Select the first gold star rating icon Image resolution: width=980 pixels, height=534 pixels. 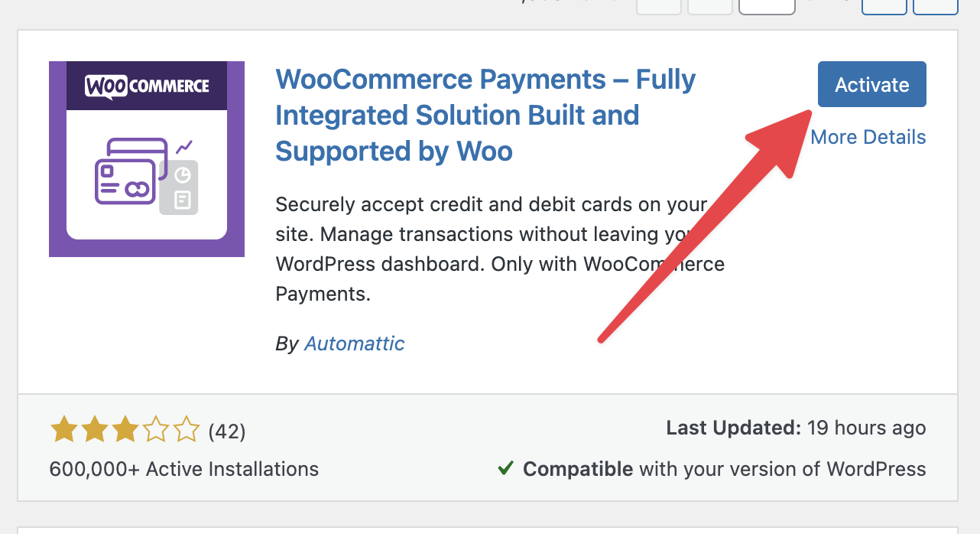(63, 430)
